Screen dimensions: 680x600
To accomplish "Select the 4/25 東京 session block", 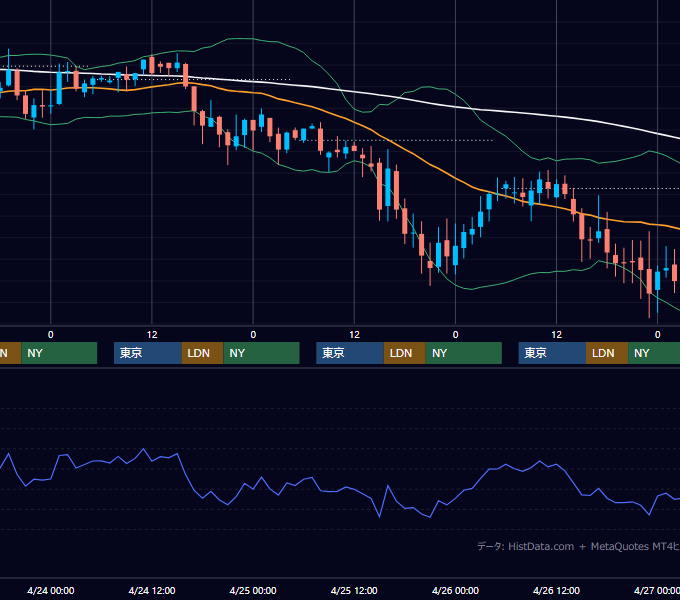I will [350, 353].
